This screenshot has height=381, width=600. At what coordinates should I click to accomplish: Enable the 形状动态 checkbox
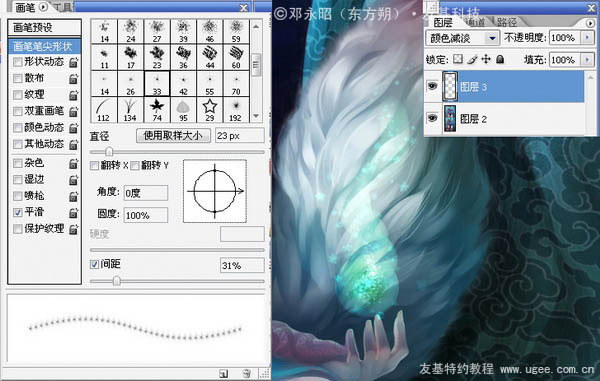pos(18,62)
